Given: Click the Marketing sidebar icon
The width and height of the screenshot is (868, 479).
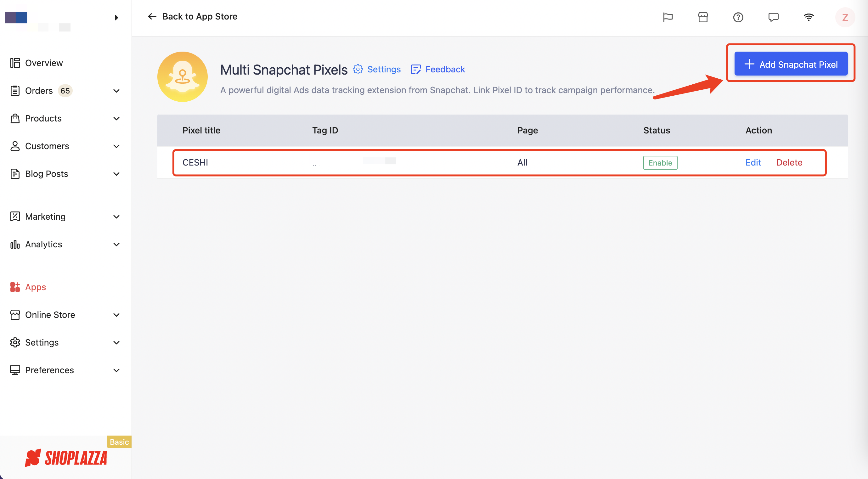Looking at the screenshot, I should pyautogui.click(x=15, y=216).
